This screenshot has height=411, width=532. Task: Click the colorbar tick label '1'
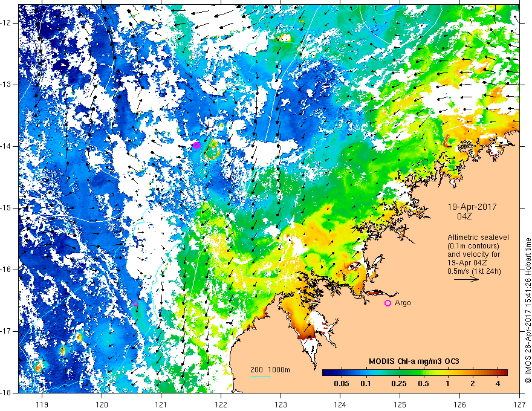pyautogui.click(x=447, y=384)
